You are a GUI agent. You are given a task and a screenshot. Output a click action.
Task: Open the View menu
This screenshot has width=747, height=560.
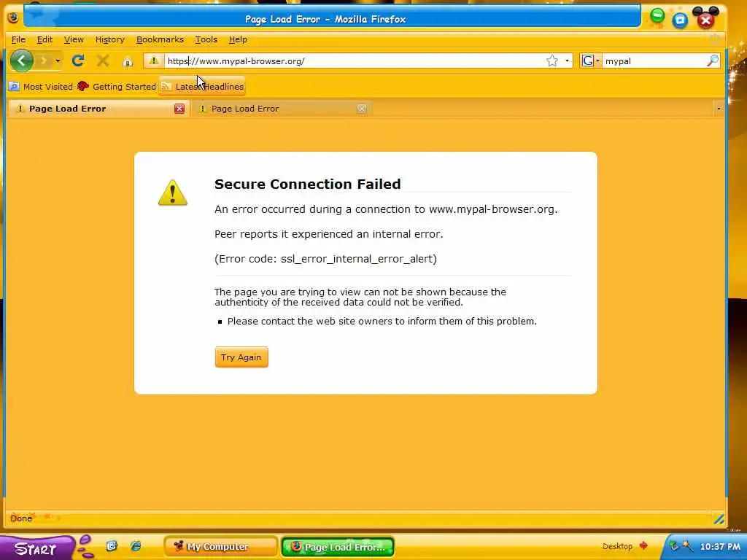(74, 39)
